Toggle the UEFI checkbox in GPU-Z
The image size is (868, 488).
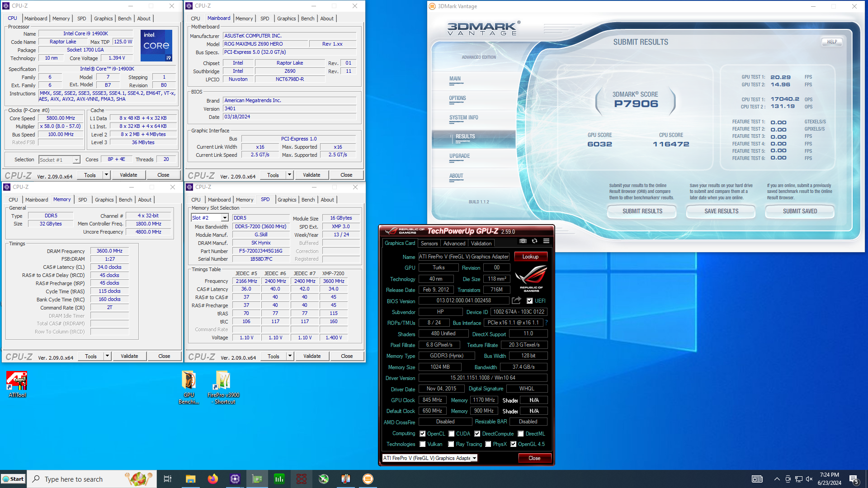point(529,301)
